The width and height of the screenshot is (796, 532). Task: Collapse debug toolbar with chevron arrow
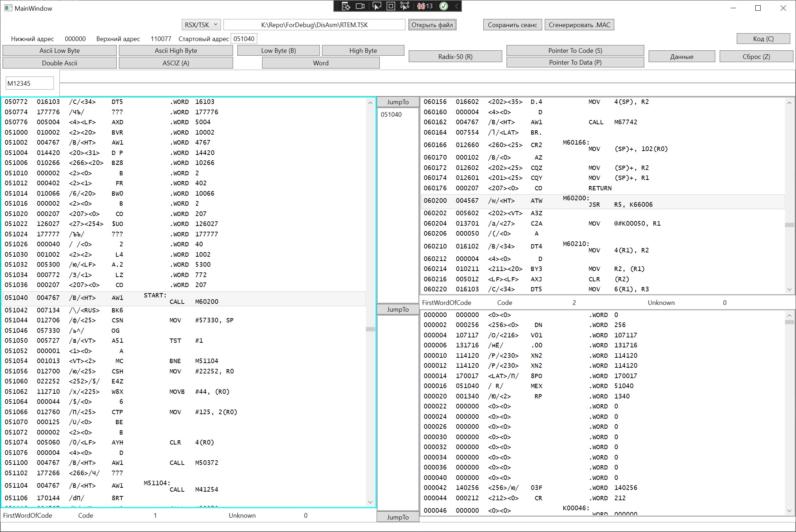pyautogui.click(x=456, y=6)
